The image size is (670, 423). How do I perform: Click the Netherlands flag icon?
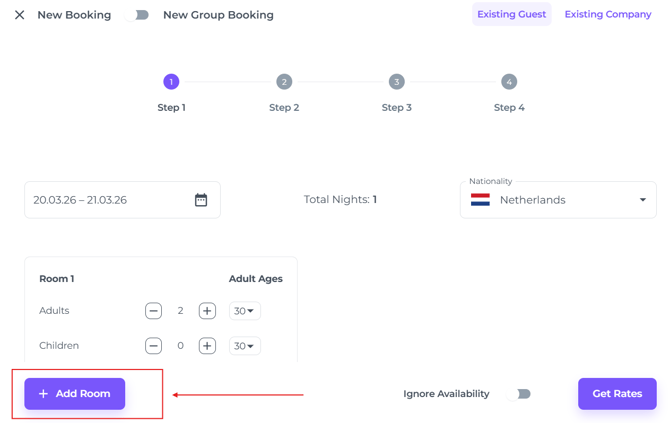pyautogui.click(x=480, y=200)
